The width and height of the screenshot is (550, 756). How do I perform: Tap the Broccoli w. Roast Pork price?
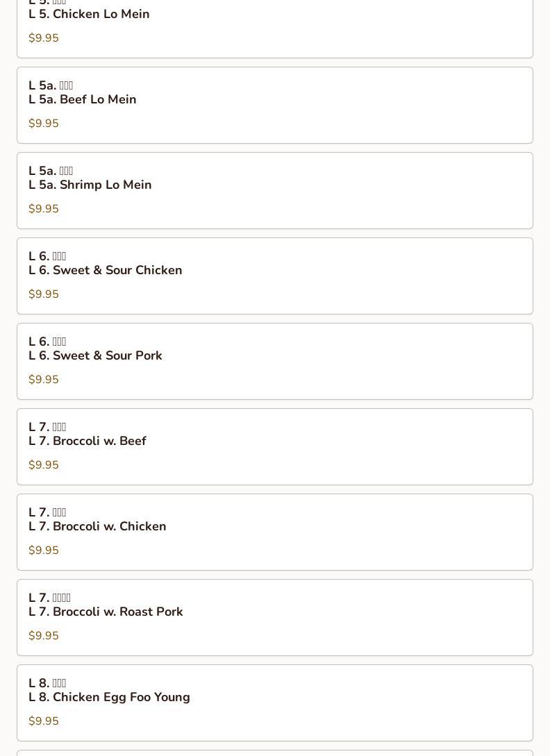[x=44, y=636]
